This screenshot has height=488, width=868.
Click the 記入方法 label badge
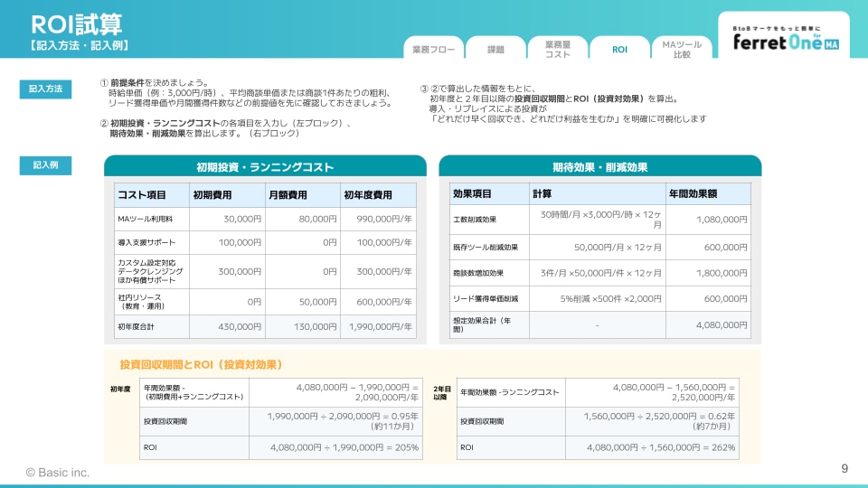[x=46, y=89]
